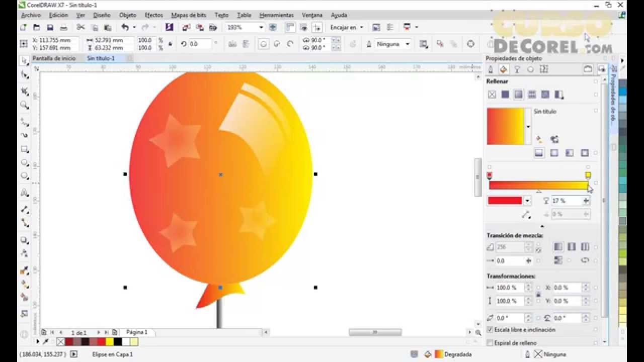Screen dimensions: 644x362
Task: Open the Archivo menu
Action: click(31, 15)
